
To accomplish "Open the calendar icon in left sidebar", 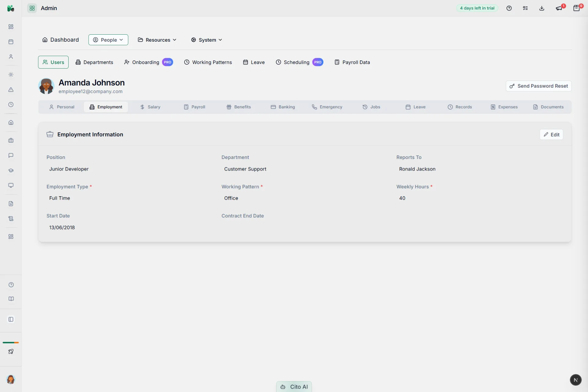I will (x=11, y=42).
